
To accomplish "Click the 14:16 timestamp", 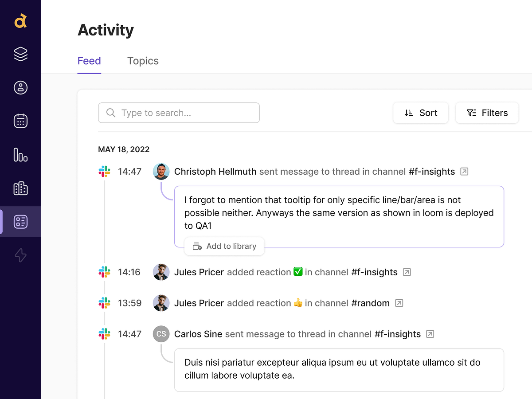I will click(x=129, y=272).
